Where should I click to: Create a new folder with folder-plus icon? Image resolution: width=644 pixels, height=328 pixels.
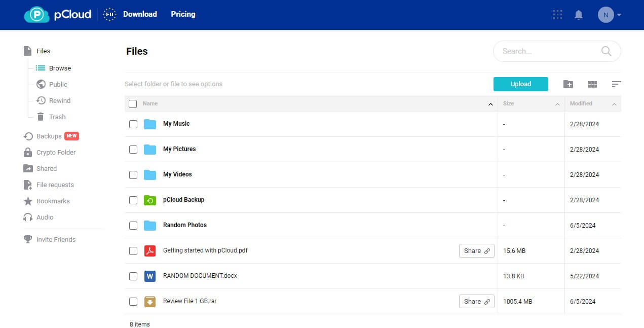tap(568, 84)
